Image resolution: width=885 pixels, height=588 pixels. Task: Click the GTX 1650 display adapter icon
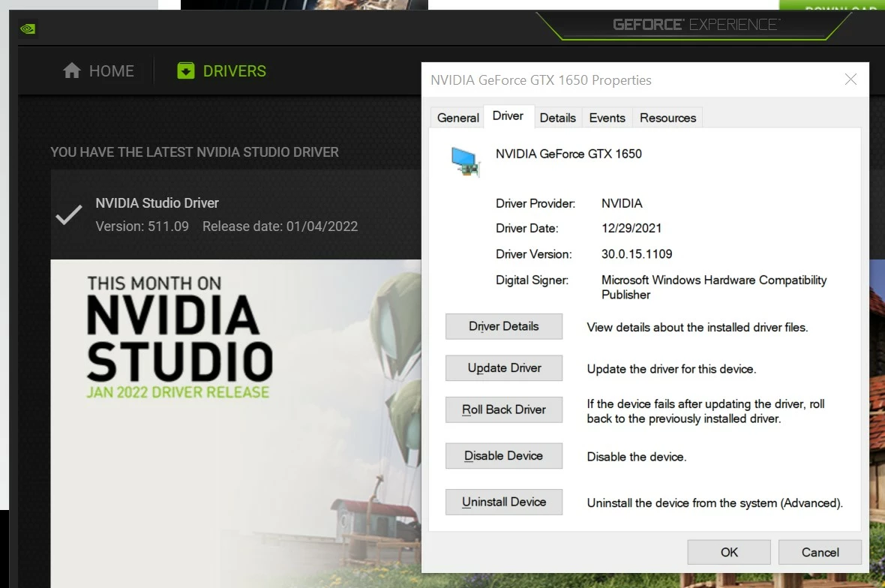(x=466, y=161)
